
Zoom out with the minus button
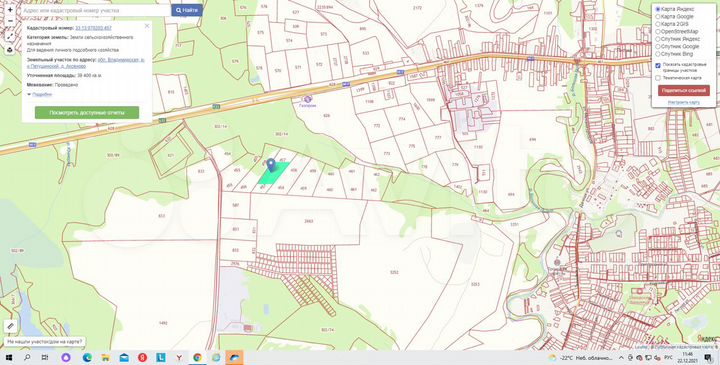(10, 21)
